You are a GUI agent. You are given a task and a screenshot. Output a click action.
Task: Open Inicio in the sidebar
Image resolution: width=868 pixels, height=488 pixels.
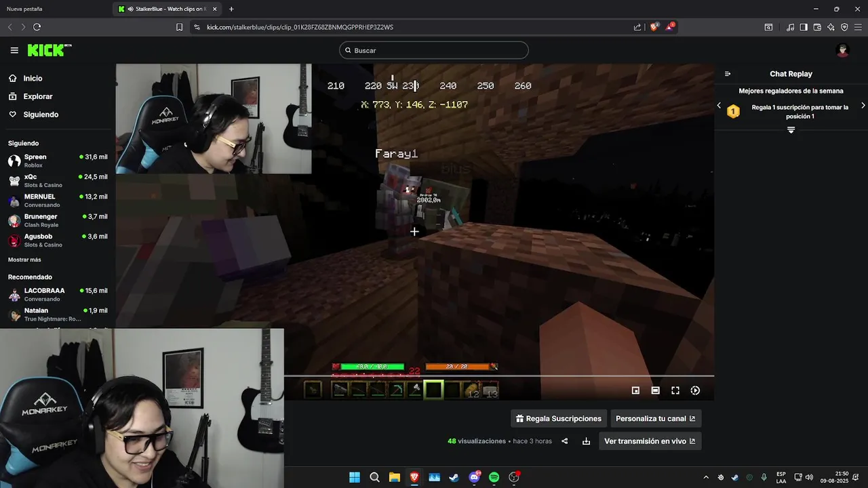tap(33, 79)
